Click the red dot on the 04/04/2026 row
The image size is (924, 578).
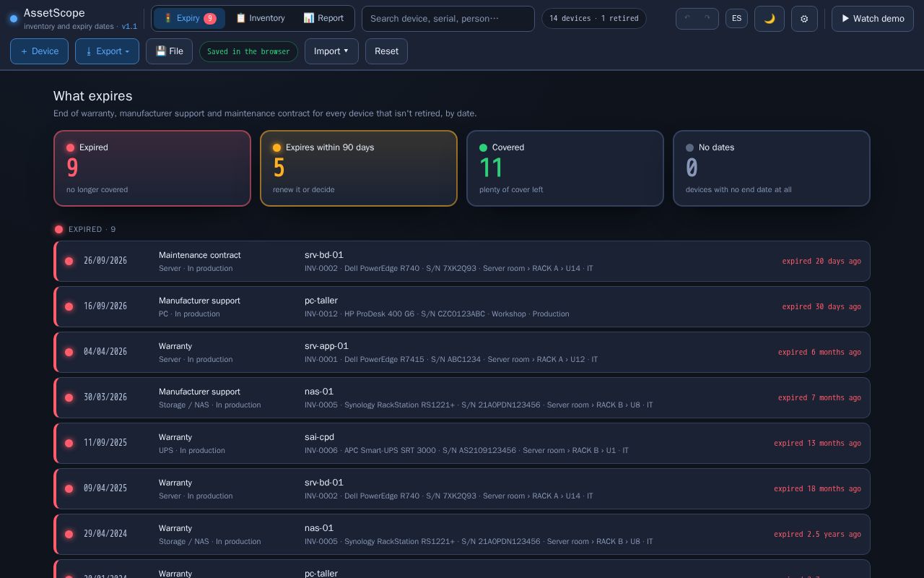point(69,352)
